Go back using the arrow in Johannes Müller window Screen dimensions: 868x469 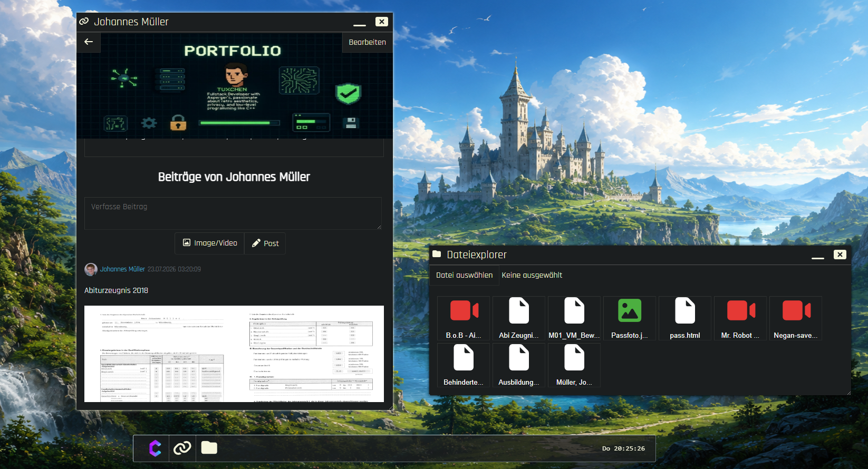pyautogui.click(x=89, y=42)
